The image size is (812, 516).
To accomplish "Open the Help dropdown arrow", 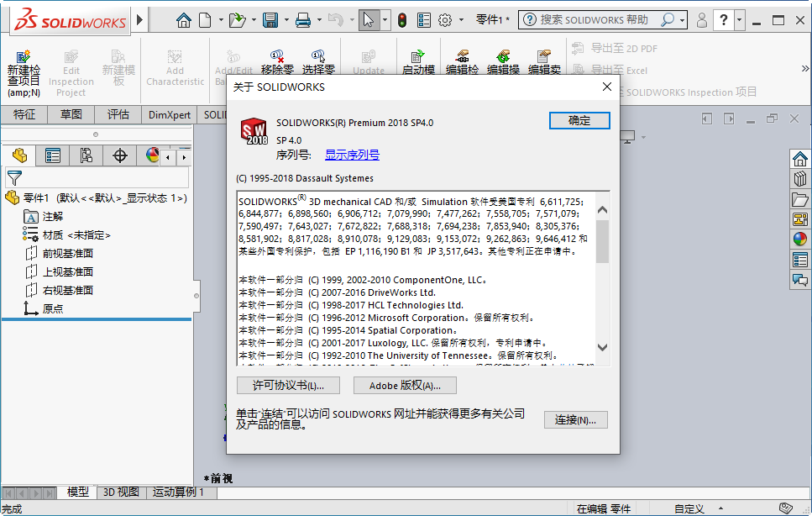I will 740,20.
